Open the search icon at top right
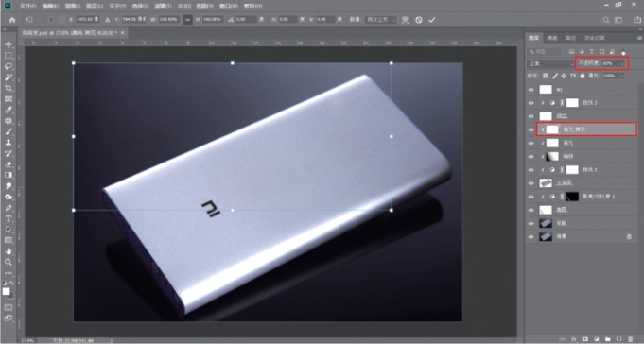 606,20
